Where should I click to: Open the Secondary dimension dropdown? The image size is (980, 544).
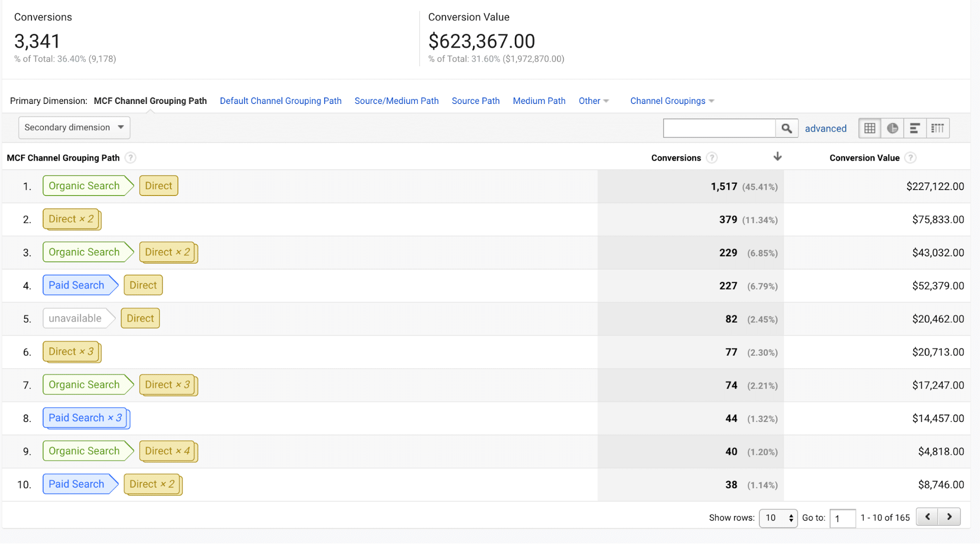coord(74,127)
